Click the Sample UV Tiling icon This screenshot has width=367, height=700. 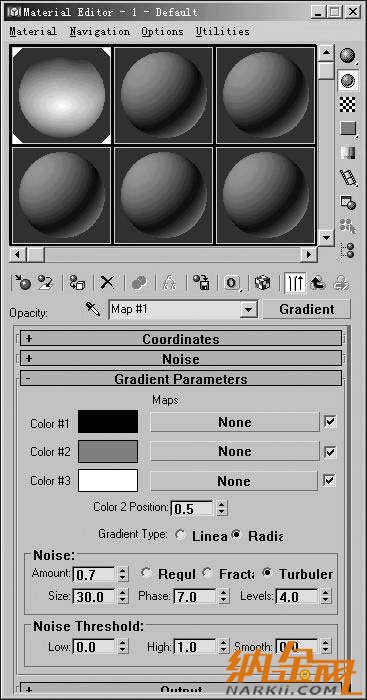point(348,129)
